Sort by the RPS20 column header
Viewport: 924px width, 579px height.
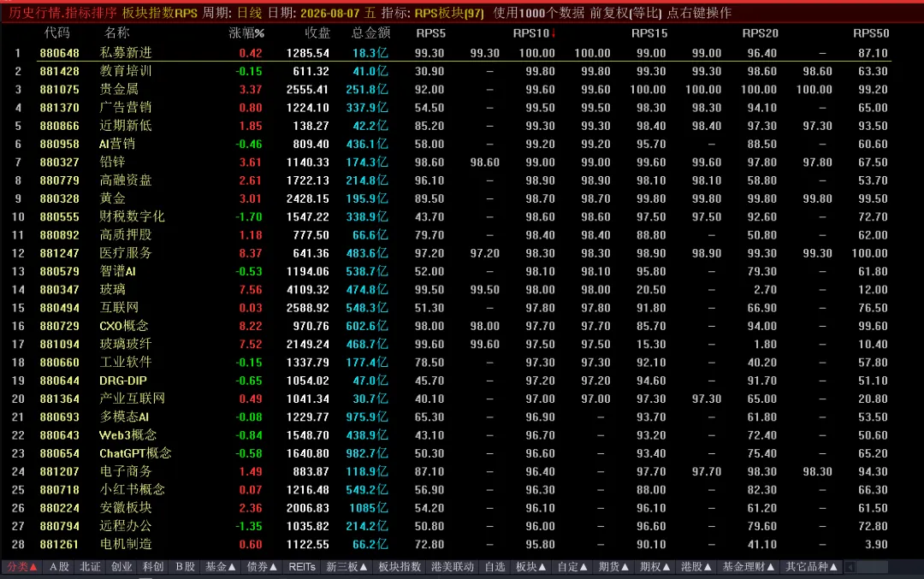click(x=761, y=33)
